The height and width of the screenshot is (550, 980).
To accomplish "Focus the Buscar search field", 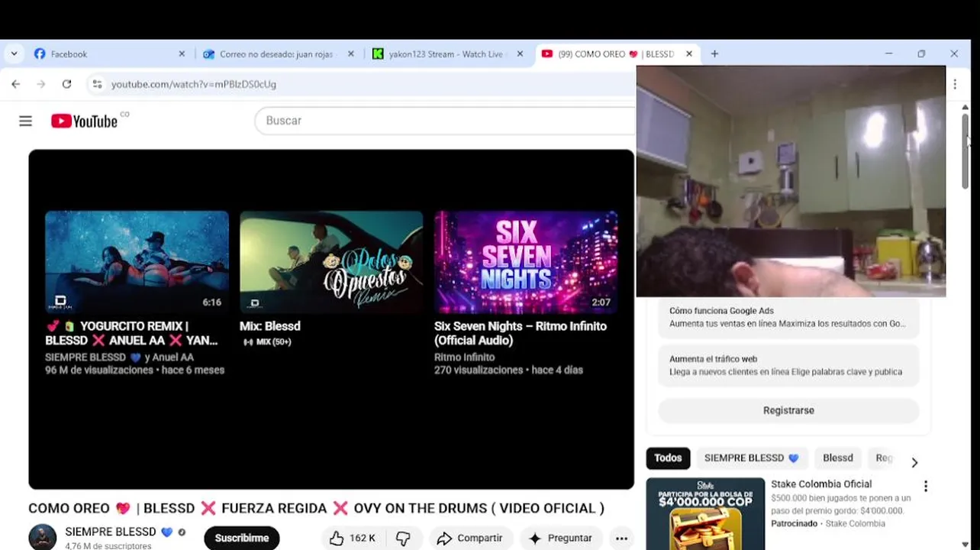I will 446,121.
